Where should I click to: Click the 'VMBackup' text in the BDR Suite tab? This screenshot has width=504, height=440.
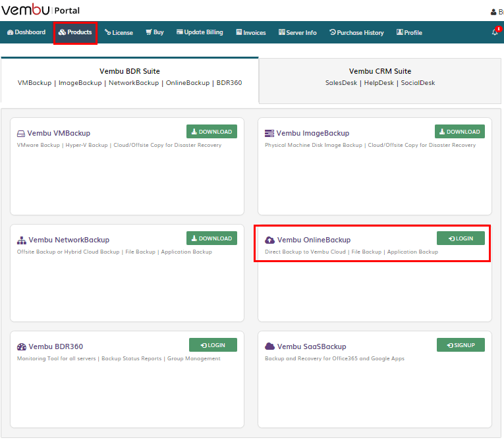(x=34, y=82)
